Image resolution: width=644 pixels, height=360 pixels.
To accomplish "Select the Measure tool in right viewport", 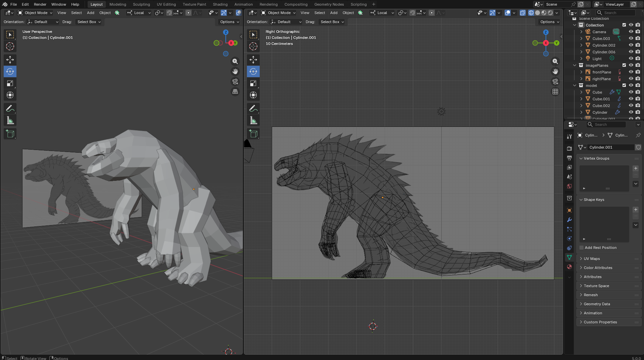I will [253, 120].
